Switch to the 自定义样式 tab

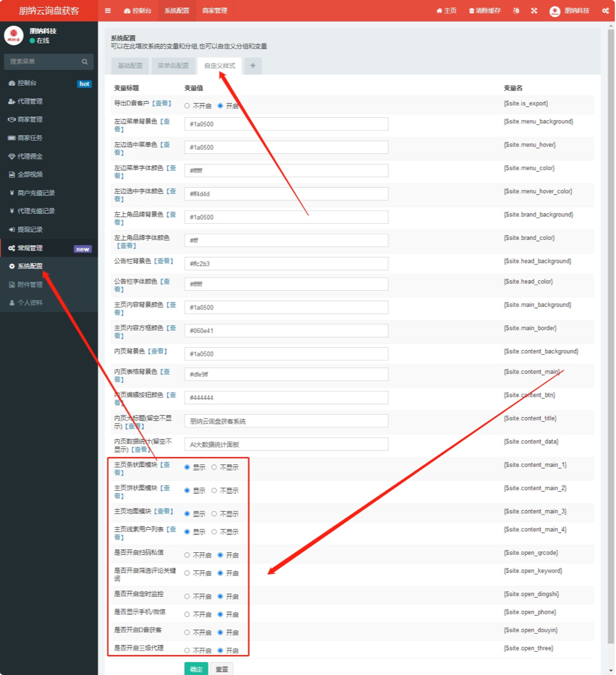(x=219, y=66)
